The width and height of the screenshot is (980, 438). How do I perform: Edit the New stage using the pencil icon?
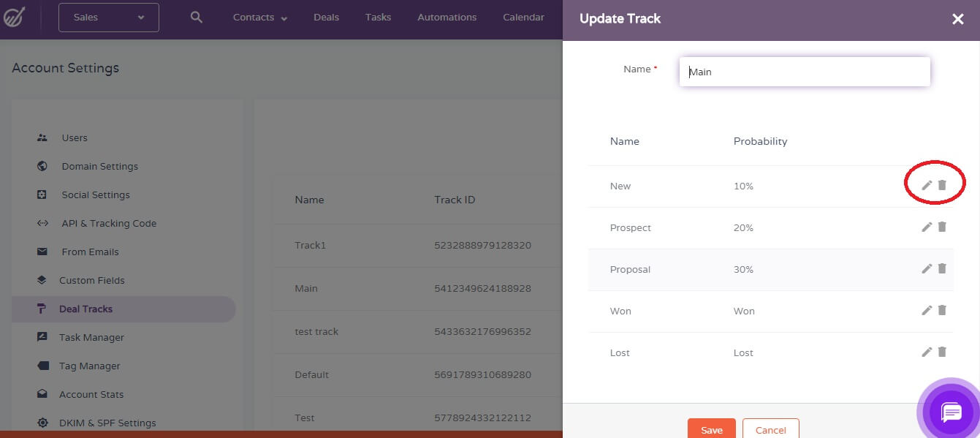tap(926, 185)
